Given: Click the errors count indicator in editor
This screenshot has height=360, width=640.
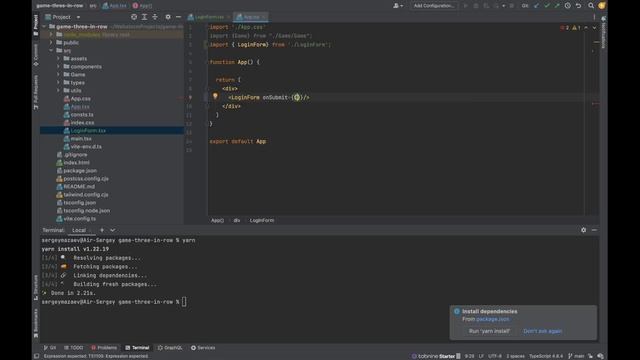Looking at the screenshot, I should tap(565, 28).
